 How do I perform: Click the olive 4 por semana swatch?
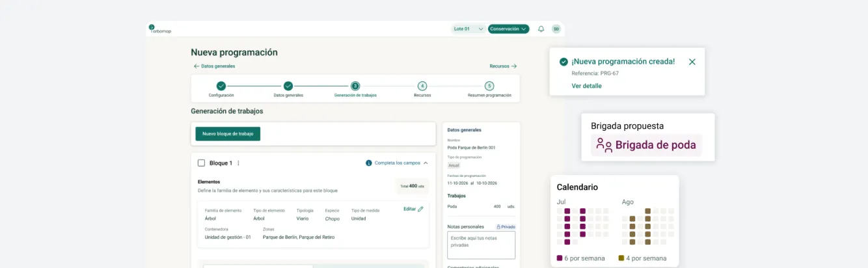(621, 258)
